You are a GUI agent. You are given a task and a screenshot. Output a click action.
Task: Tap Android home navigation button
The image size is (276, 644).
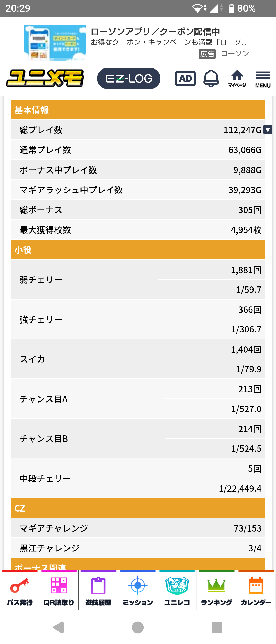pyautogui.click(x=138, y=627)
